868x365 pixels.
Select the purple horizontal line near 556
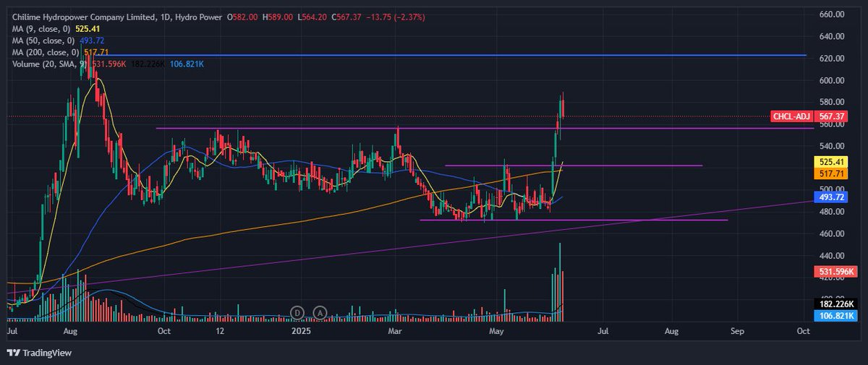[485, 128]
